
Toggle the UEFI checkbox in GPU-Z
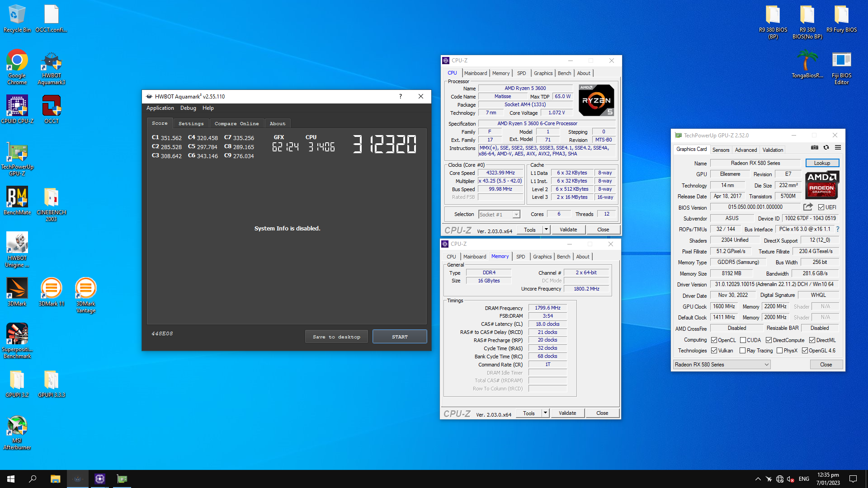coord(821,207)
